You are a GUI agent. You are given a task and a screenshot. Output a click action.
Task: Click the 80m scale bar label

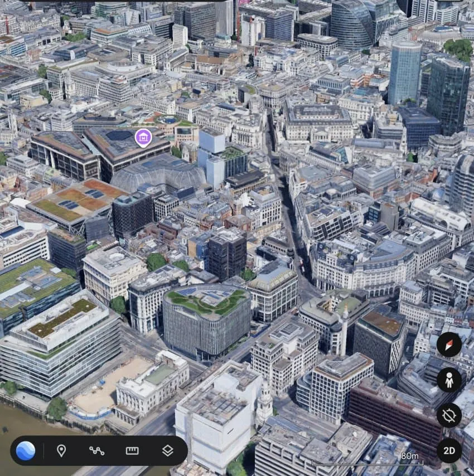[x=410, y=456]
